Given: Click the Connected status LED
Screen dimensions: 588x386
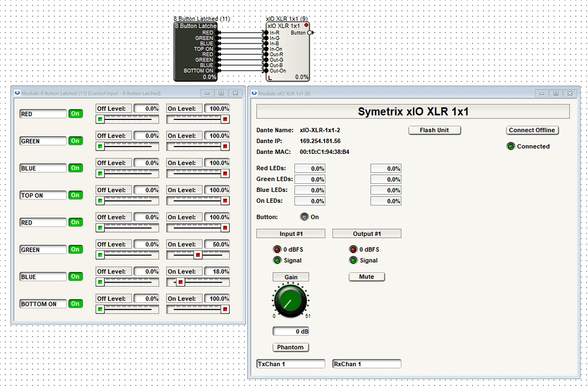Looking at the screenshot, I should click(x=511, y=146).
